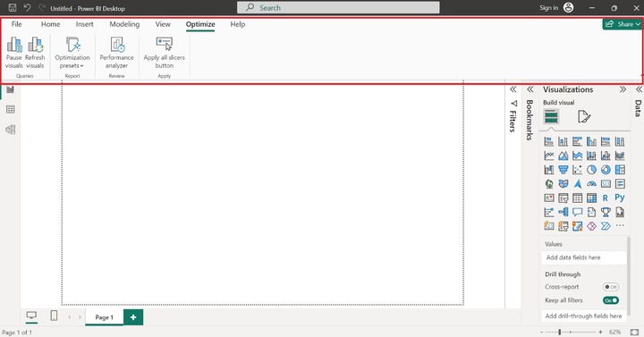644x337 pixels.
Task: Select the Map globe visual
Action: [x=549, y=184]
